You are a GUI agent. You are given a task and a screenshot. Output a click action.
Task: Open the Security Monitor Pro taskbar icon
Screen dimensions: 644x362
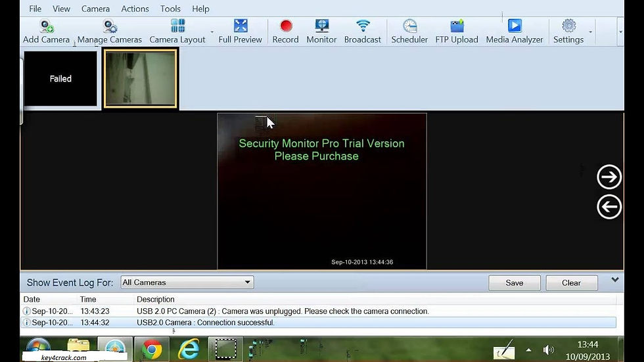115,349
